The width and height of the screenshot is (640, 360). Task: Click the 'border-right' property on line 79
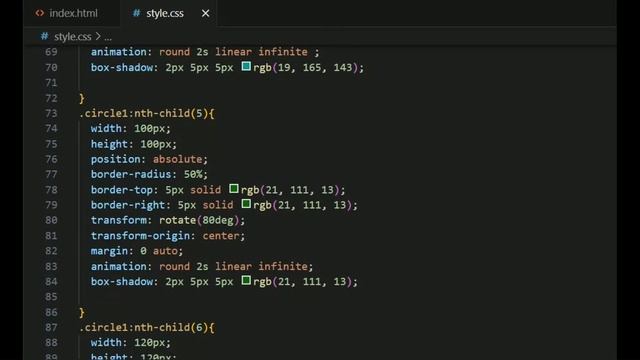pos(128,205)
